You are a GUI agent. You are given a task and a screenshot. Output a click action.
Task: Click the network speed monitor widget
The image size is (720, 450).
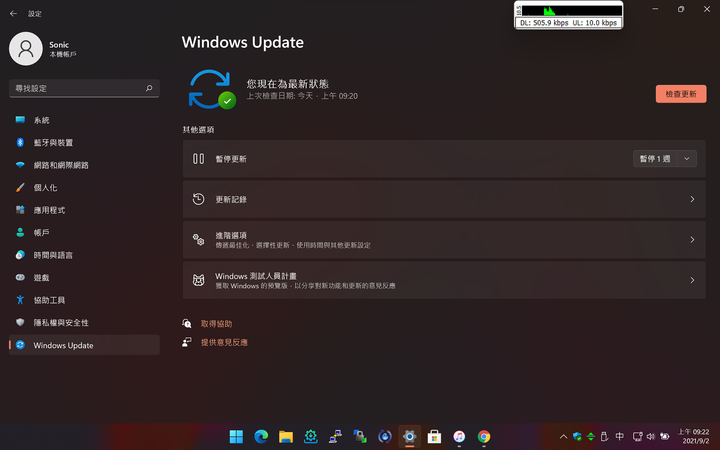point(568,15)
